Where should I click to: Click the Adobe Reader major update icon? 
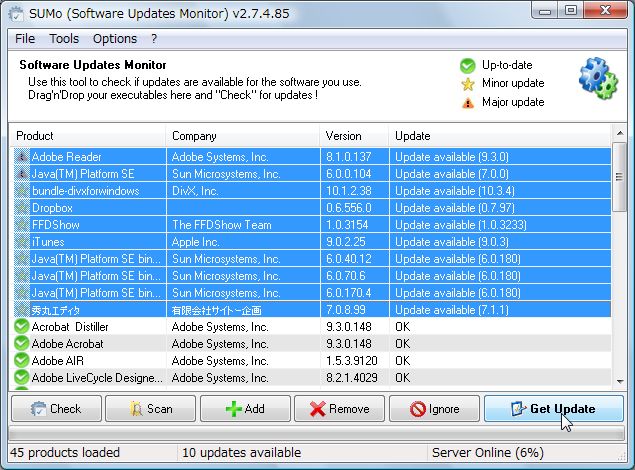tap(22, 157)
